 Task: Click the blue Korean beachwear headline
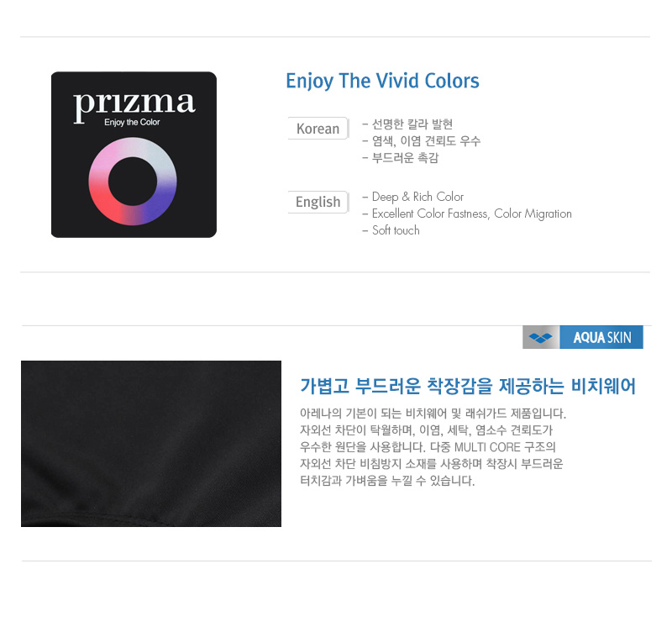[468, 386]
